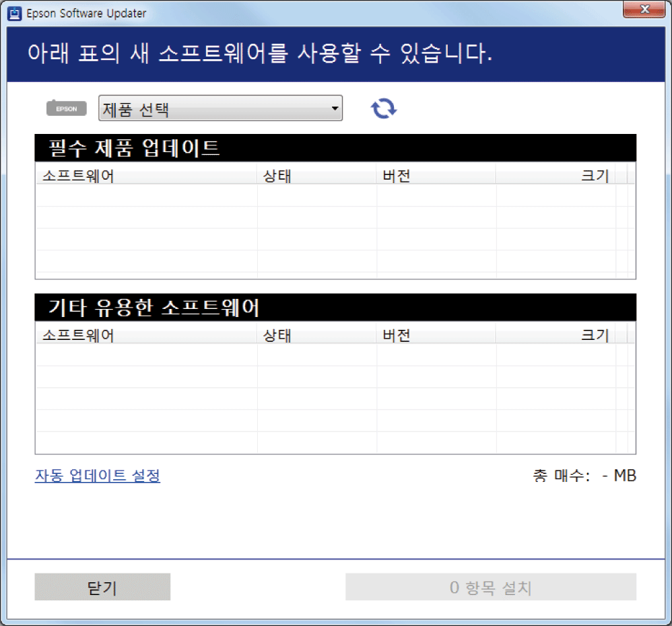Click the 0 항목 설치 install button
This screenshot has height=626, width=672.
490,588
